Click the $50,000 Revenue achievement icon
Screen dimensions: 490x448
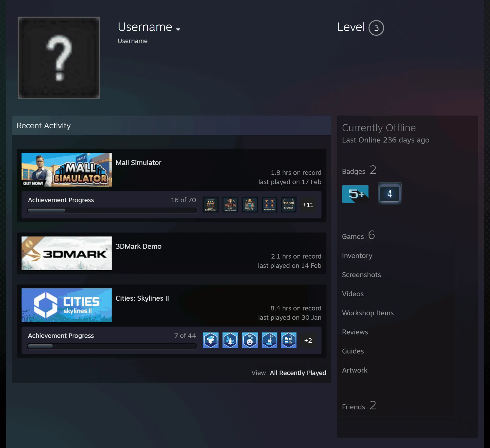pos(289,204)
